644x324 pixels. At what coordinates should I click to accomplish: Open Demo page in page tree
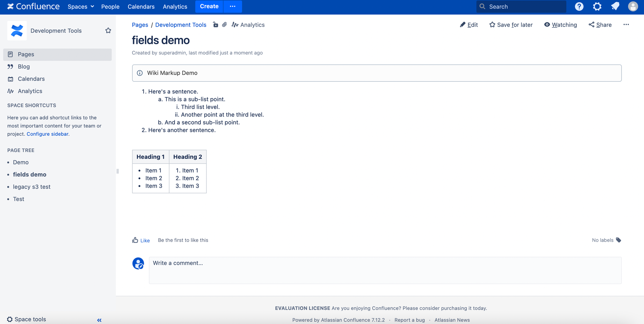tap(21, 162)
